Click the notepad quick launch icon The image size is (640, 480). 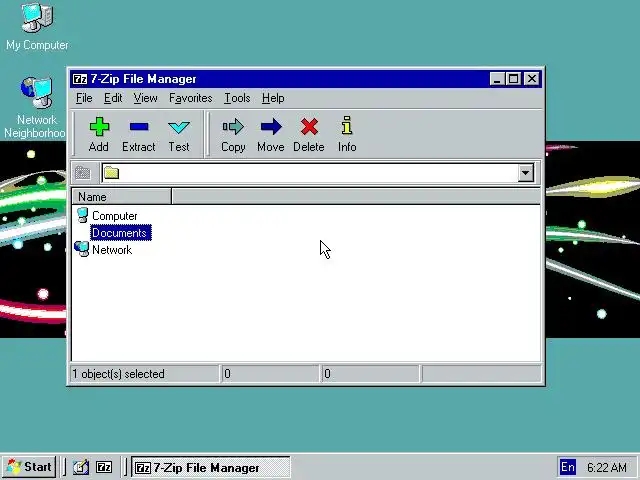point(81,467)
